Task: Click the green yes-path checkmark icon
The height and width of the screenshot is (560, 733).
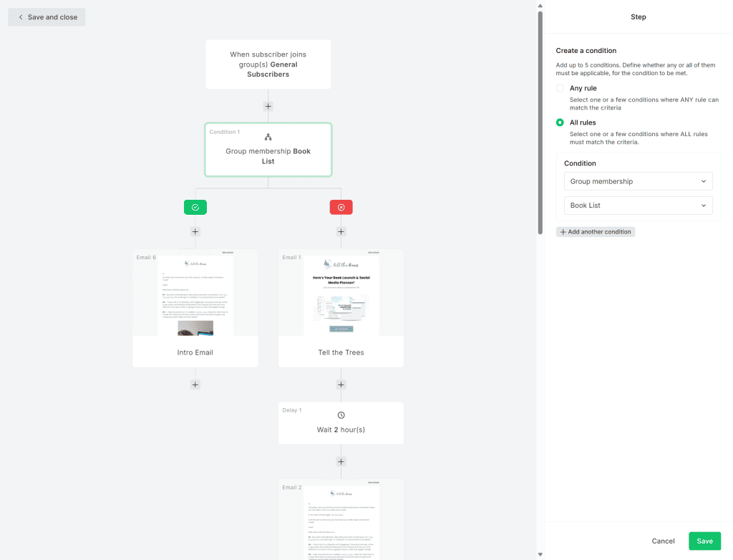Action: pos(195,207)
